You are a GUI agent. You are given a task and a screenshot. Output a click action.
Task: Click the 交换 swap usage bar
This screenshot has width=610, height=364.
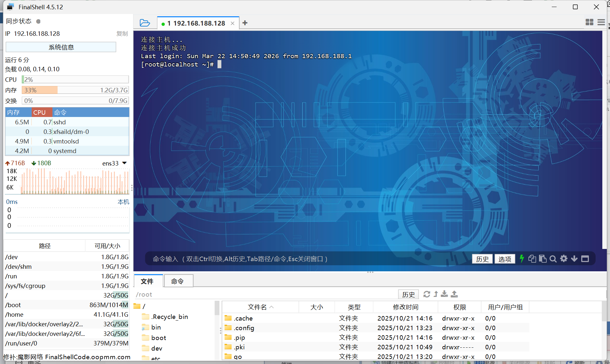(75, 101)
